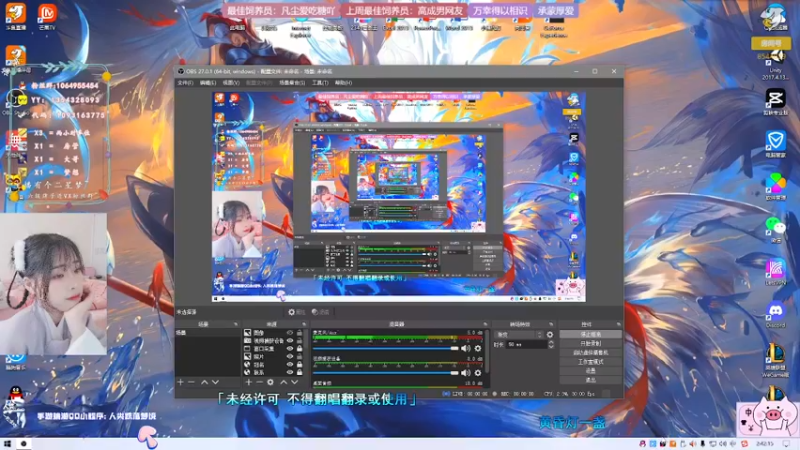Toggle visibility of 图像 source
800x450 pixels.
point(290,333)
